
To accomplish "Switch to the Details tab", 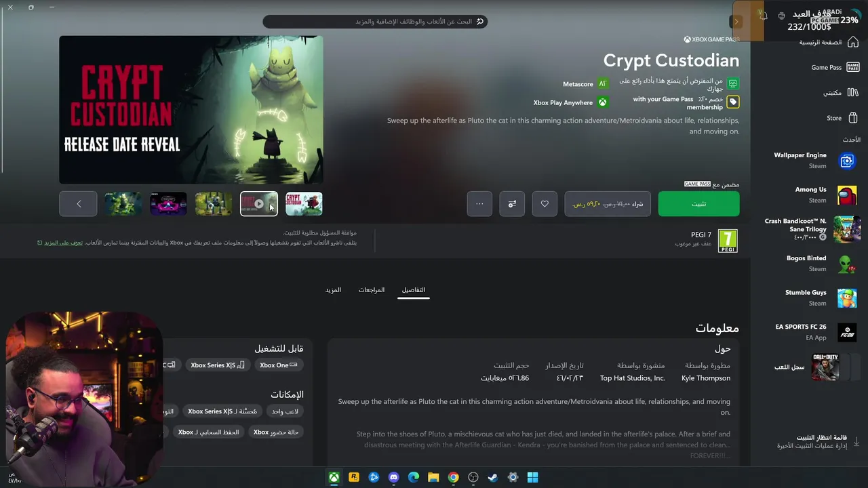I will click(x=414, y=290).
